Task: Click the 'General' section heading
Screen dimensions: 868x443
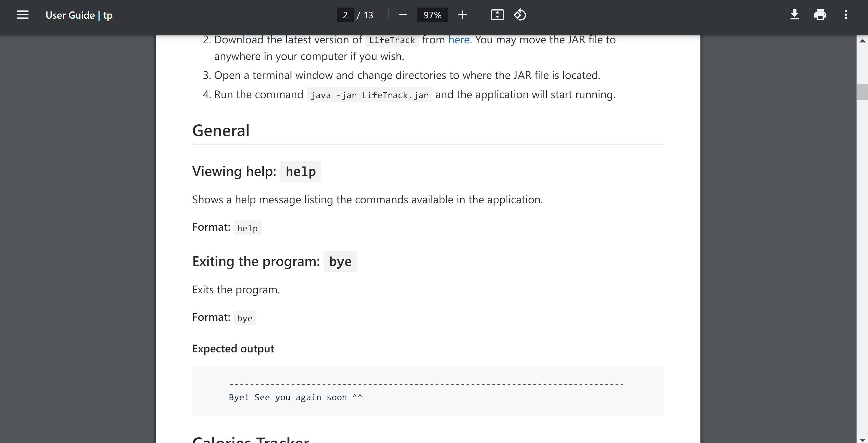Action: [x=221, y=131]
